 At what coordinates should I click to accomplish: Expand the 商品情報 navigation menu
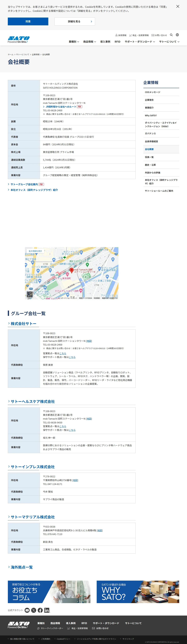point(90,42)
